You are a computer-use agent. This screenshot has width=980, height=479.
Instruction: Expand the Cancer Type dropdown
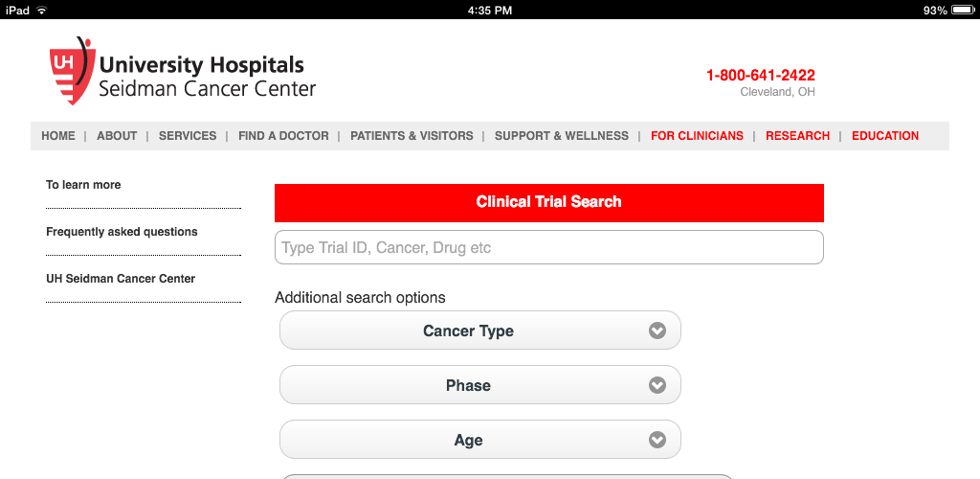[x=469, y=331]
